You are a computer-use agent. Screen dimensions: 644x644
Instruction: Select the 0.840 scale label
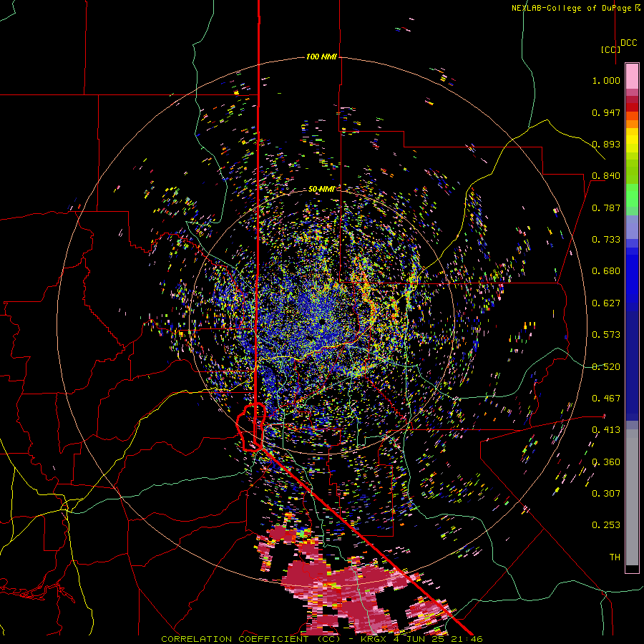[606, 176]
